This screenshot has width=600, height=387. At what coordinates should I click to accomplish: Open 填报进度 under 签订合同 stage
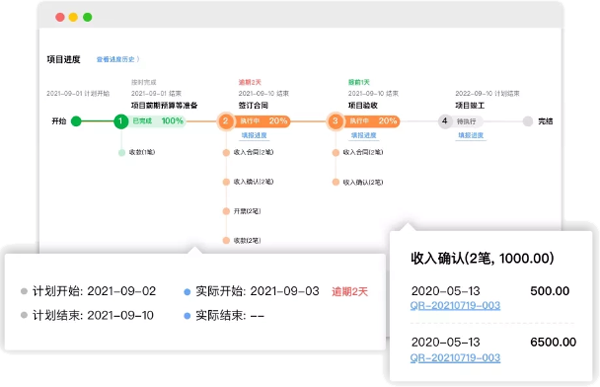click(x=254, y=136)
